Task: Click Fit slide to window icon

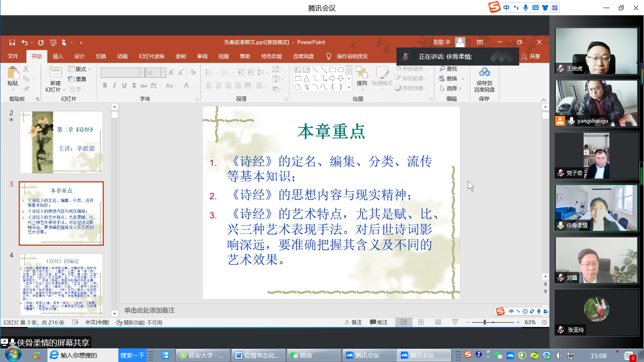Action: [544, 322]
